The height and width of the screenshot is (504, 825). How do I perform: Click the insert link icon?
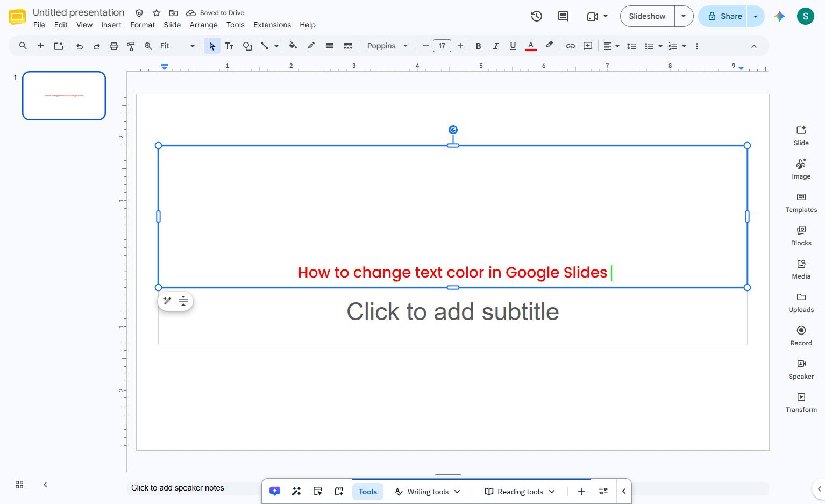point(571,46)
